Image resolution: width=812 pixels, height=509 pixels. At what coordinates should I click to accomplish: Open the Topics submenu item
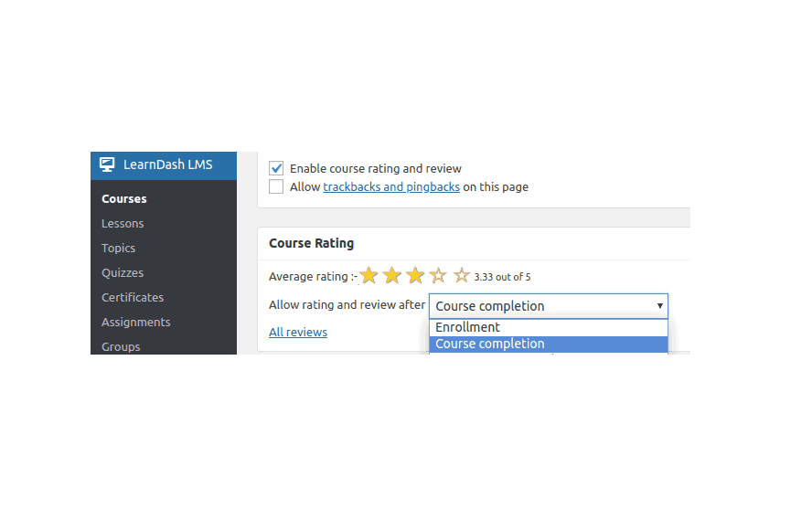(119, 249)
